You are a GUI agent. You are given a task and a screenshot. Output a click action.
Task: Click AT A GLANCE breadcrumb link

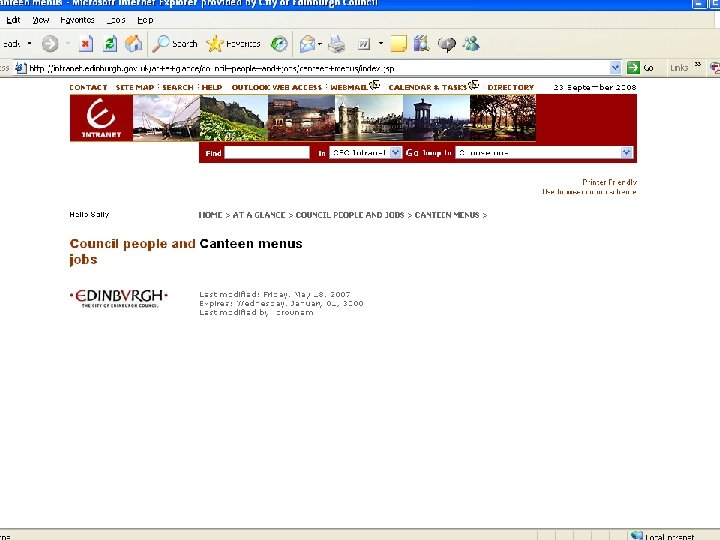pos(259,215)
